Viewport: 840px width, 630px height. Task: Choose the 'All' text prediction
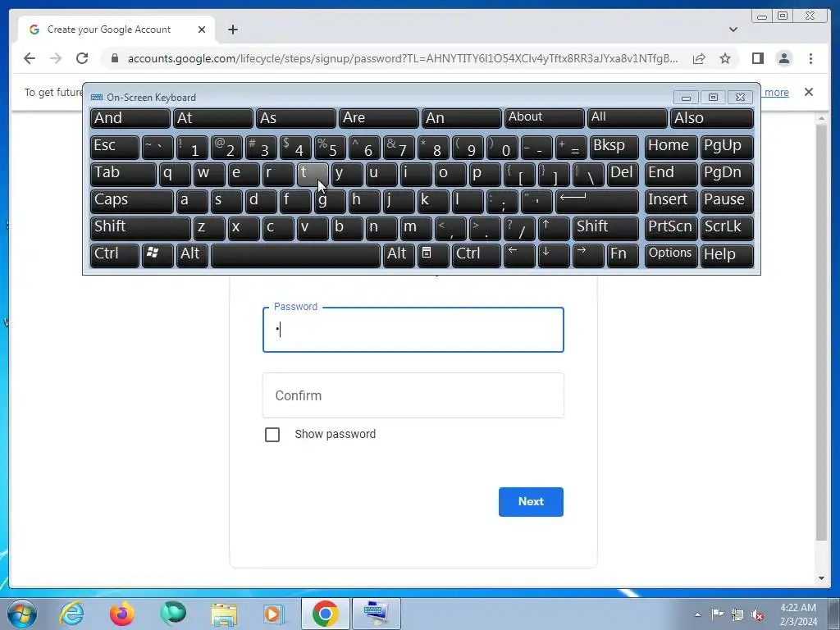tap(627, 118)
